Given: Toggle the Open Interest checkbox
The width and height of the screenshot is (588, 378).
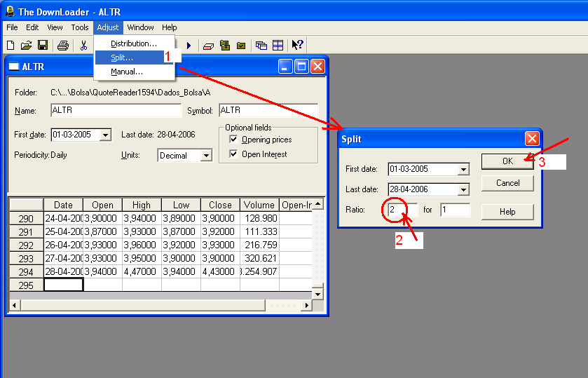Looking at the screenshot, I should click(x=233, y=154).
